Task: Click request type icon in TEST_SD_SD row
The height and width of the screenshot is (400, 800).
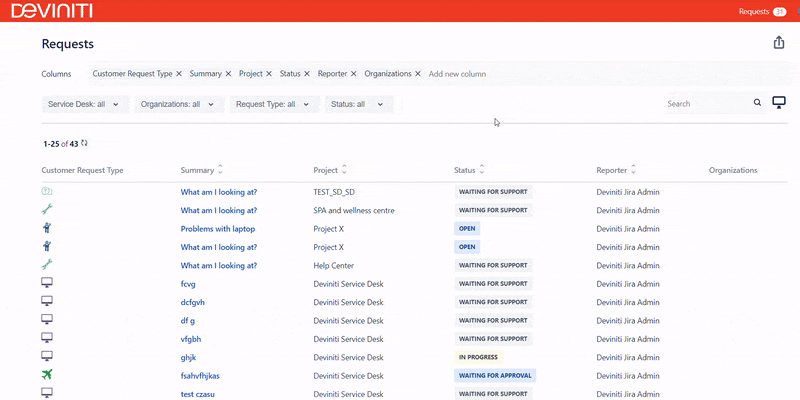Action: [x=47, y=191]
